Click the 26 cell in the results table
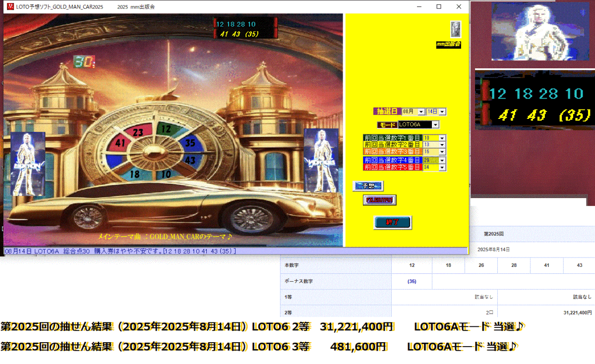The width and height of the screenshot is (595, 364). pos(481,266)
